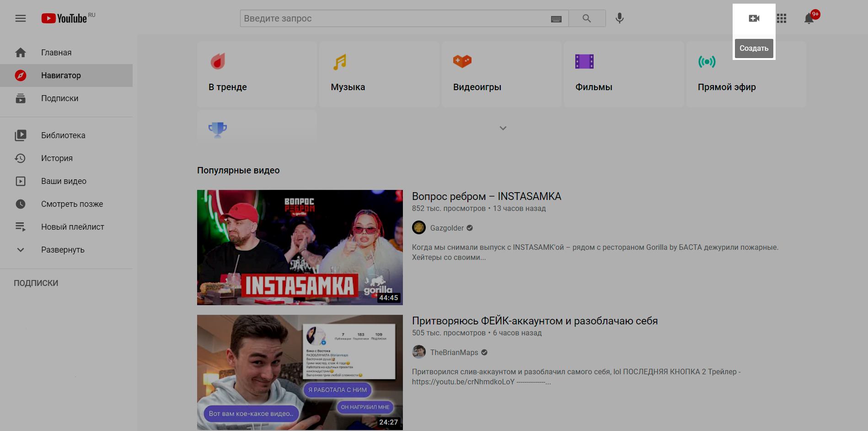
Task: Click the INSTASAMKA video thumbnail
Action: coord(300,248)
